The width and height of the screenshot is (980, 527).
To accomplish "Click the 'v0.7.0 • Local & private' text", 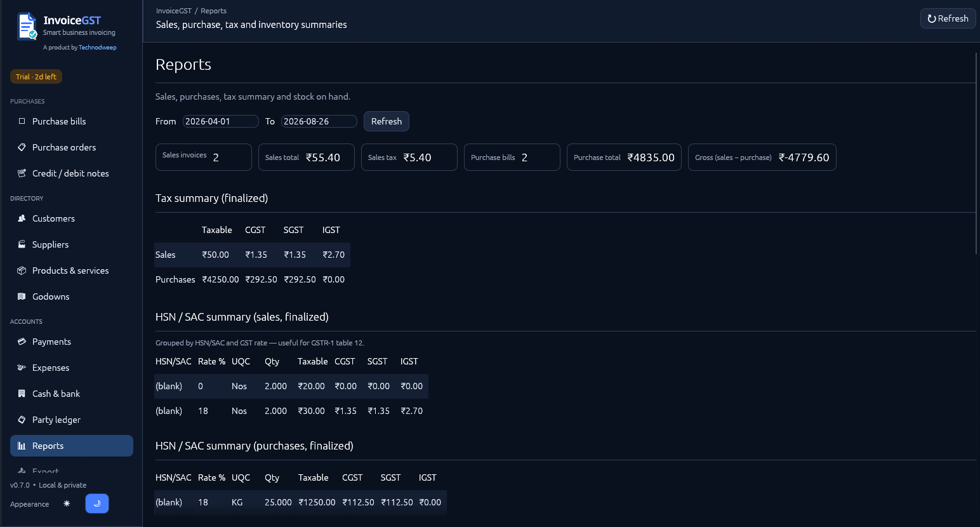I will click(x=48, y=485).
